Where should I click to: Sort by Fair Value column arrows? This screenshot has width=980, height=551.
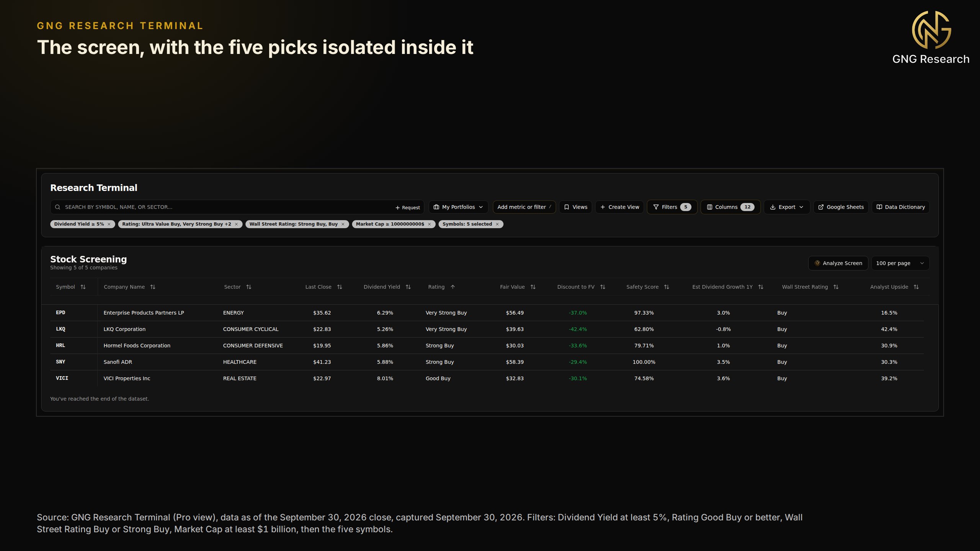(533, 287)
